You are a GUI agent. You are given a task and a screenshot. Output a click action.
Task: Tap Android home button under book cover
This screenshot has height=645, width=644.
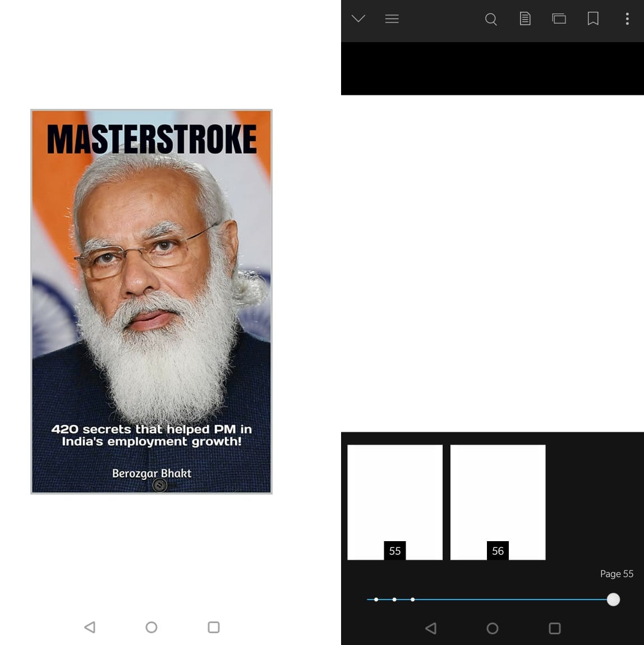[151, 627]
